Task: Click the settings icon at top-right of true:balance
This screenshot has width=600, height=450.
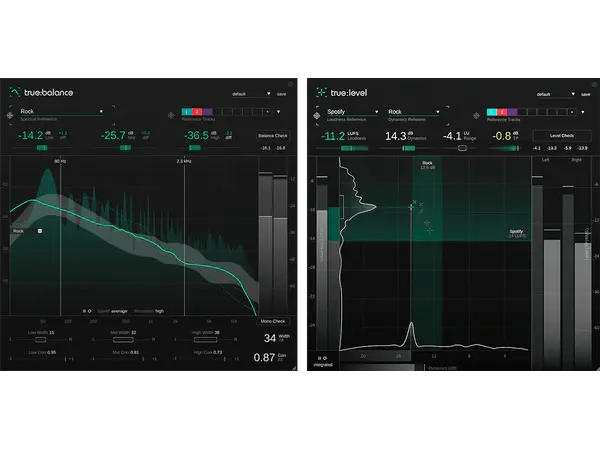Action: pyautogui.click(x=290, y=84)
